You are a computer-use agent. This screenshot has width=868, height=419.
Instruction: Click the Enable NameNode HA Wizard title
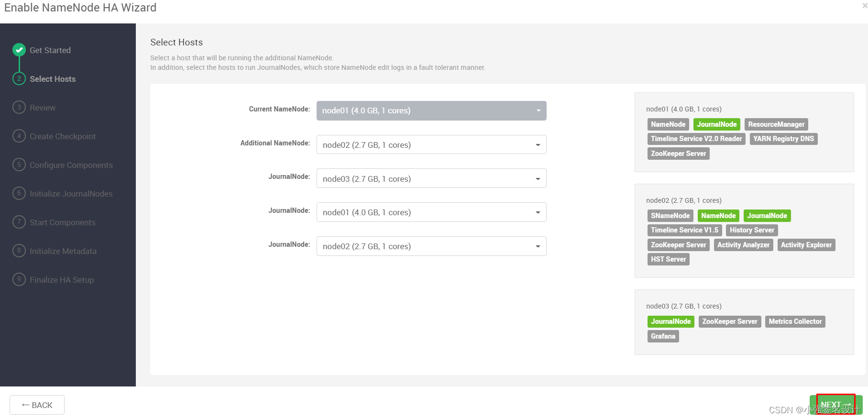pos(80,8)
